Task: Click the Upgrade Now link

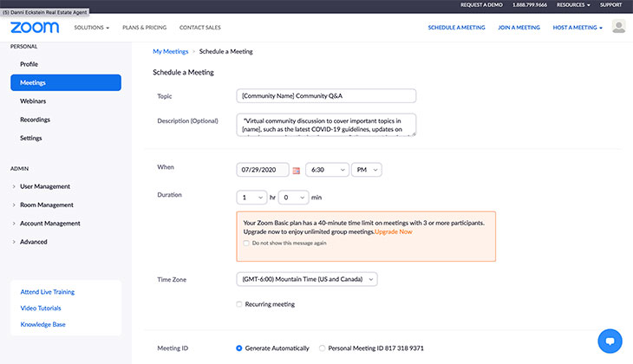Action: tap(394, 232)
